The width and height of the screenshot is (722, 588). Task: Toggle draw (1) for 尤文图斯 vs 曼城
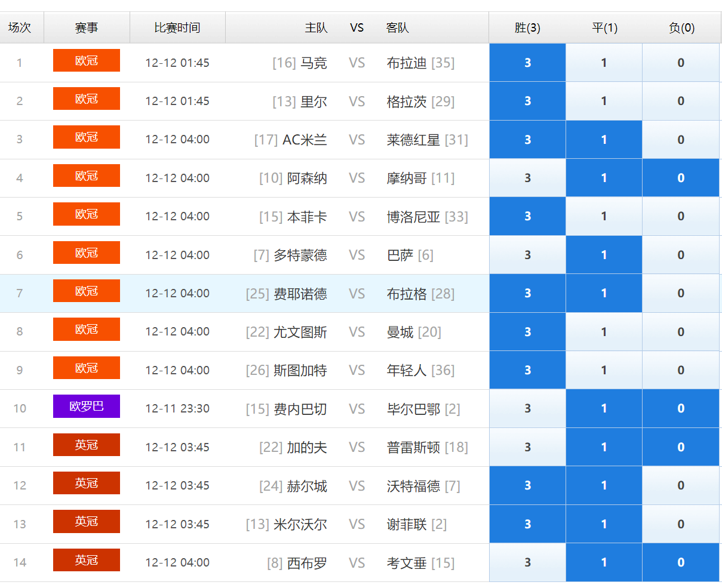tap(604, 332)
